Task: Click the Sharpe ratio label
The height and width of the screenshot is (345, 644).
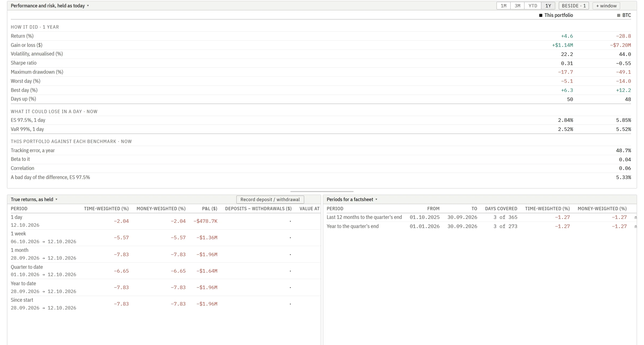Action: click(x=24, y=63)
